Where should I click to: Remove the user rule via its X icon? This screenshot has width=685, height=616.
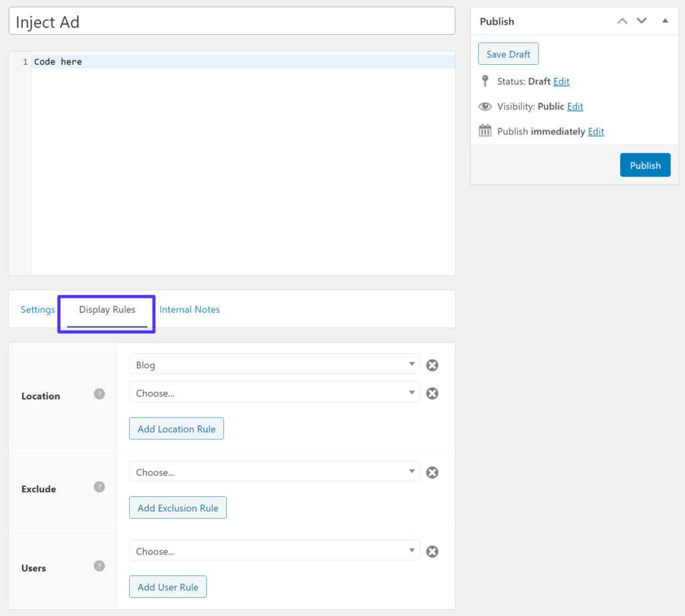point(432,551)
